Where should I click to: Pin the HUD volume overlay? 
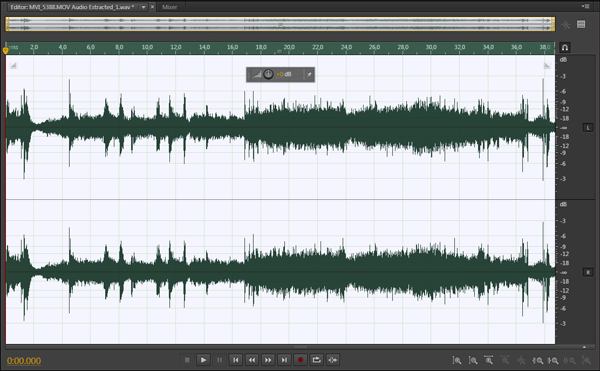[309, 75]
